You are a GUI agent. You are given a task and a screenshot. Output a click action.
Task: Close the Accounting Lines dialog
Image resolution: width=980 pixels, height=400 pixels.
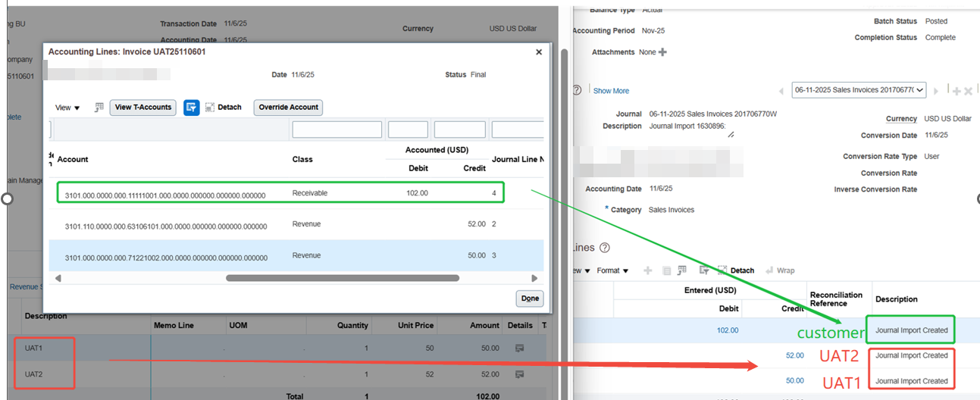coord(539,52)
